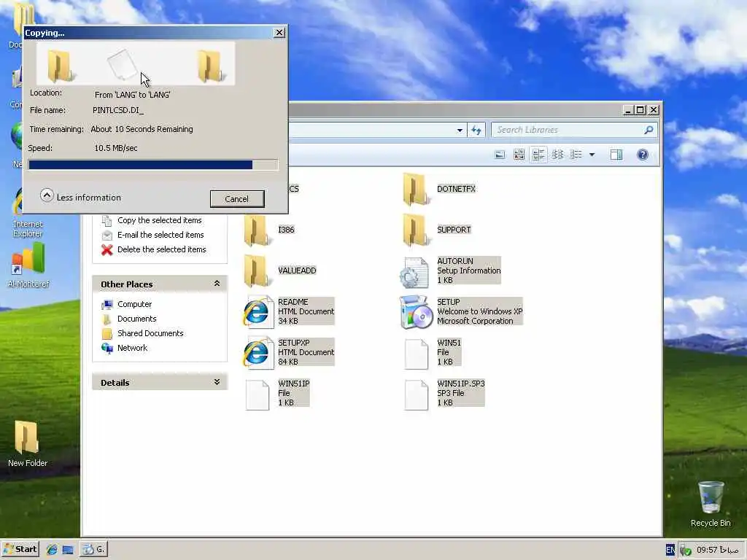
Task: Open the Internet Explorer desktop shortcut
Action: coord(28,212)
